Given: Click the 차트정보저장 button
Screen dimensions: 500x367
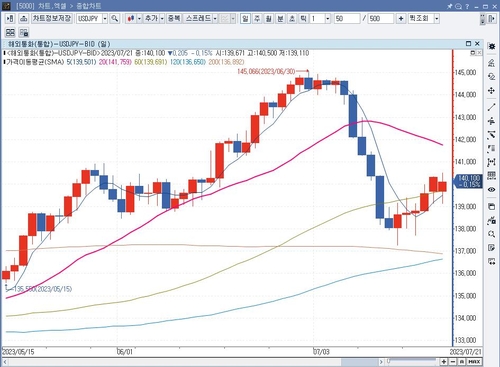Looking at the screenshot, I should (52, 18).
